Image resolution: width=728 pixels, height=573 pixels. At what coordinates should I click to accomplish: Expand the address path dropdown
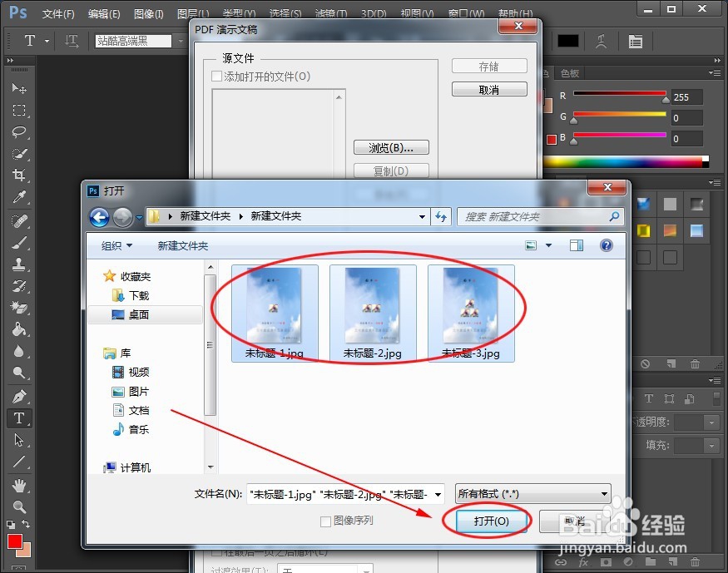click(x=422, y=217)
